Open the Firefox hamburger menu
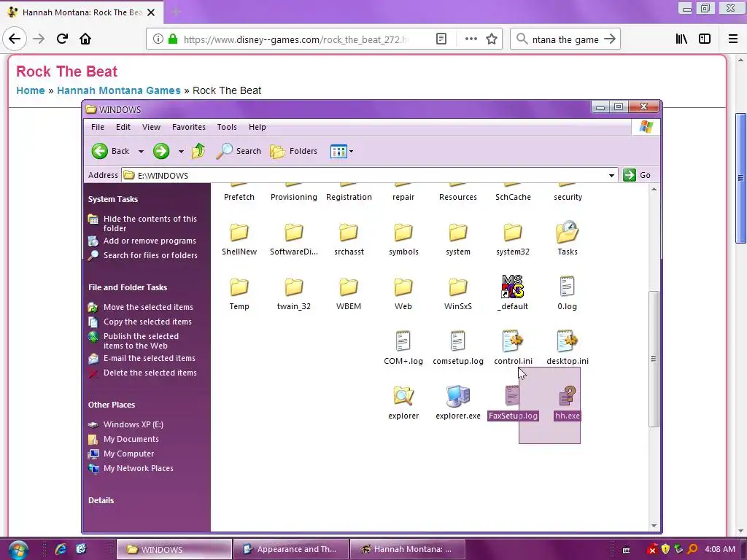 [x=732, y=39]
